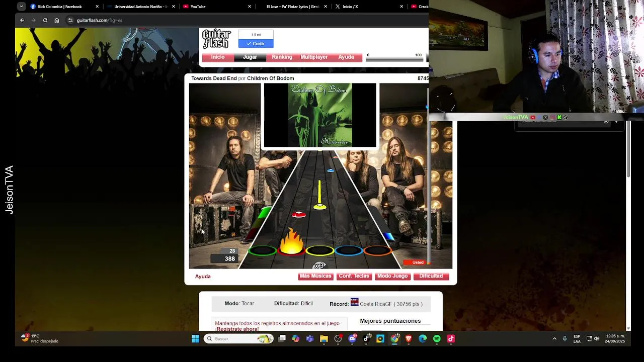Click the Guitar Flash logo
This screenshot has width=644, height=362.
[x=216, y=39]
